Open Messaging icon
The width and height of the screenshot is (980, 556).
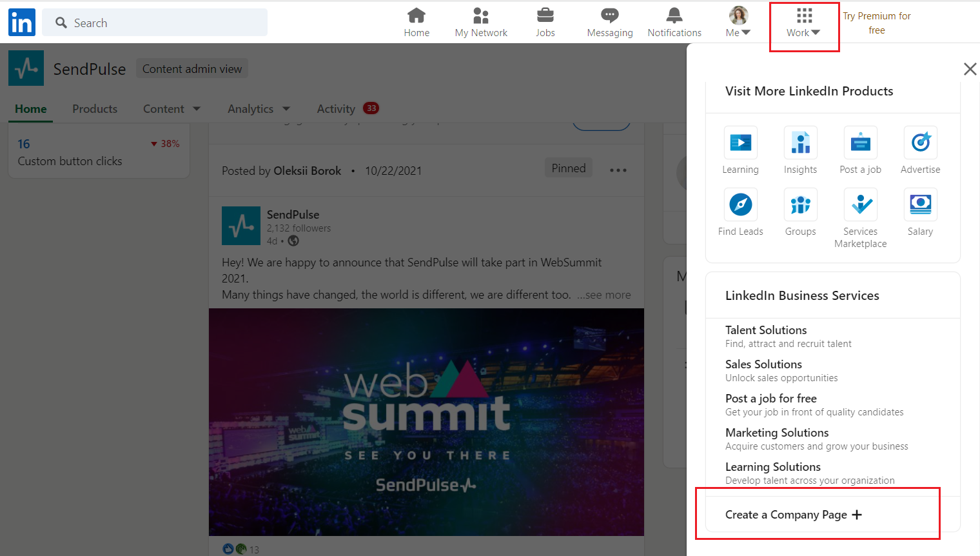tap(610, 23)
